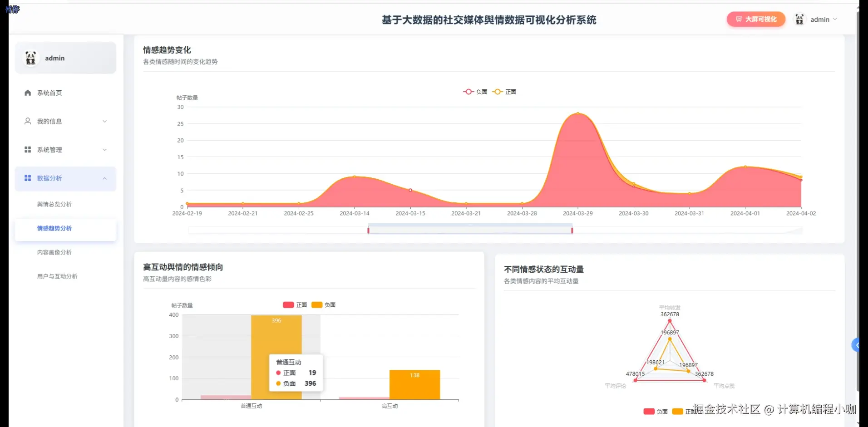Click the main system title heading
The height and width of the screenshot is (427, 868).
(x=489, y=20)
